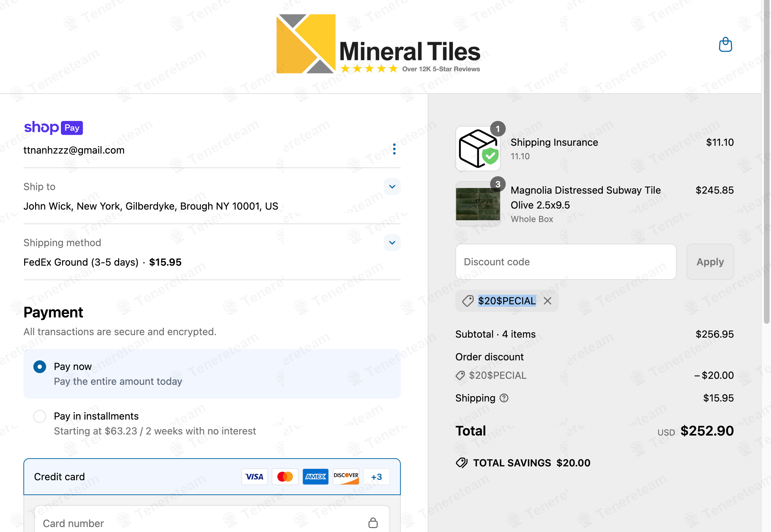
Task: Open the shopping bag cart icon
Action: (x=725, y=45)
